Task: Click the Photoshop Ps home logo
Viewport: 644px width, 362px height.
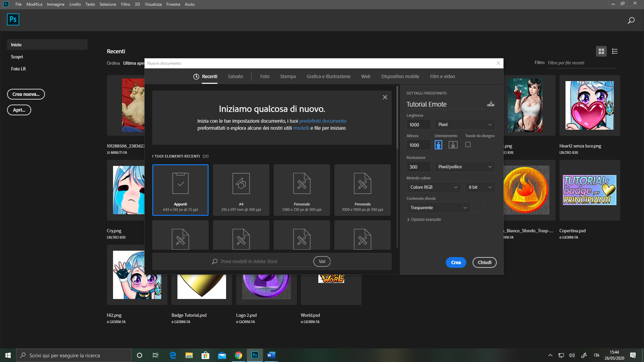Action: [13, 19]
